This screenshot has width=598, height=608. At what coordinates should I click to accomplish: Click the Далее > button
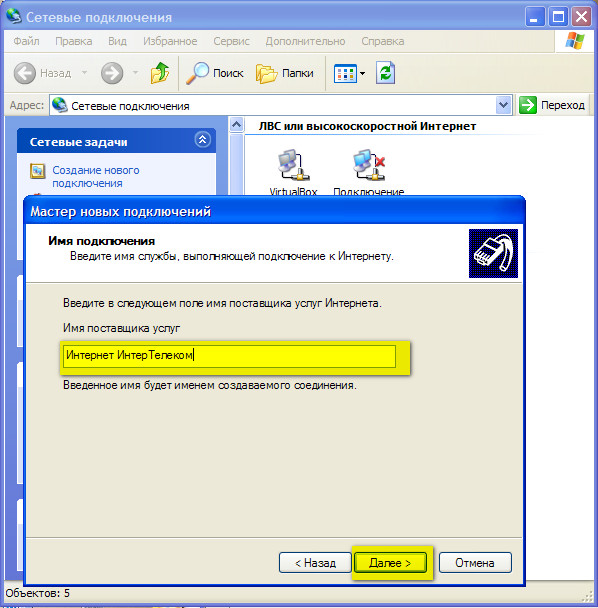[390, 563]
